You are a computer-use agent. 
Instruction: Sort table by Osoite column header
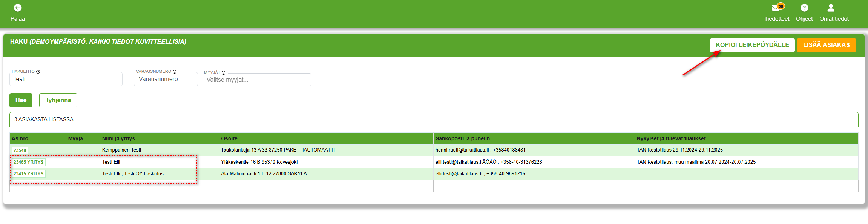[229, 138]
